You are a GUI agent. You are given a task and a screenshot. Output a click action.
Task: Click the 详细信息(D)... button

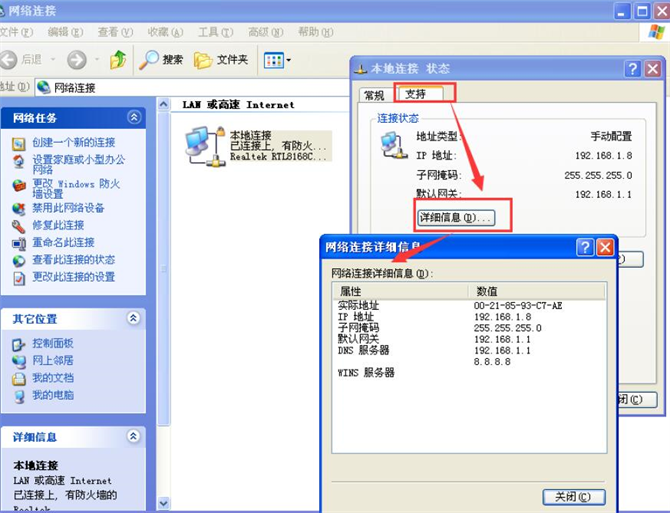pos(456,217)
